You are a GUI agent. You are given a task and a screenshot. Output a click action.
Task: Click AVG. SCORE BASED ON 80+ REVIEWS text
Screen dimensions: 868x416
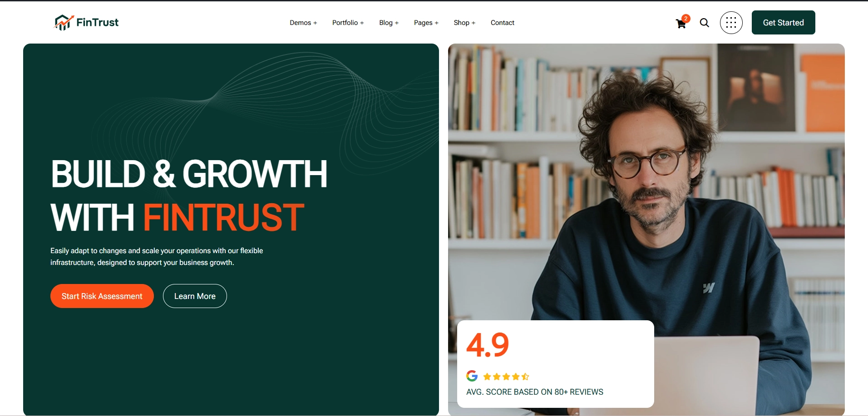[535, 392]
